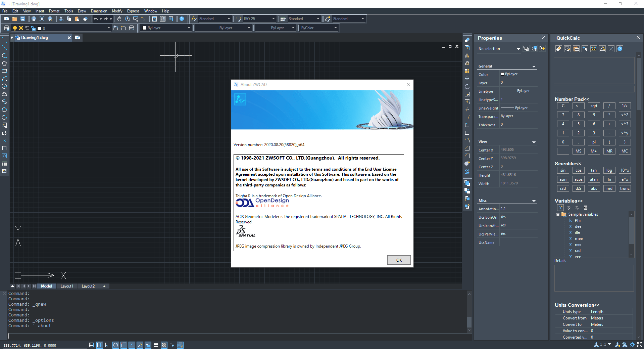Image resolution: width=644 pixels, height=349 pixels.
Task: Click the sqrt button on the Number Pad
Action: (x=594, y=106)
